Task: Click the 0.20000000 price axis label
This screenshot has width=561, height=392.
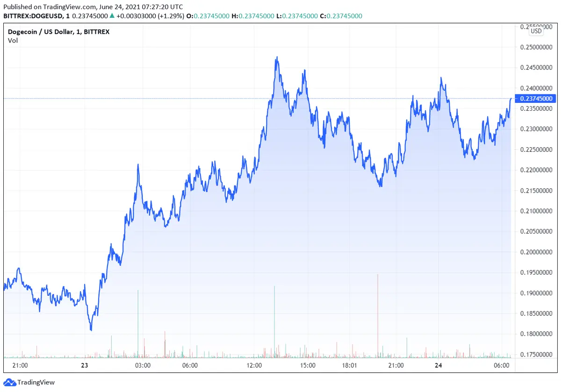Action: click(536, 252)
